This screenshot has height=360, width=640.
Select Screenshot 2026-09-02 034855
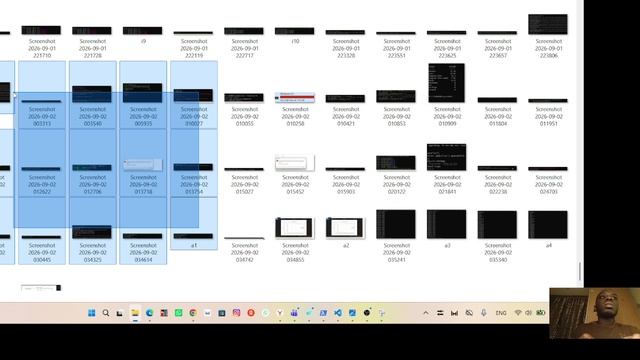295,240
